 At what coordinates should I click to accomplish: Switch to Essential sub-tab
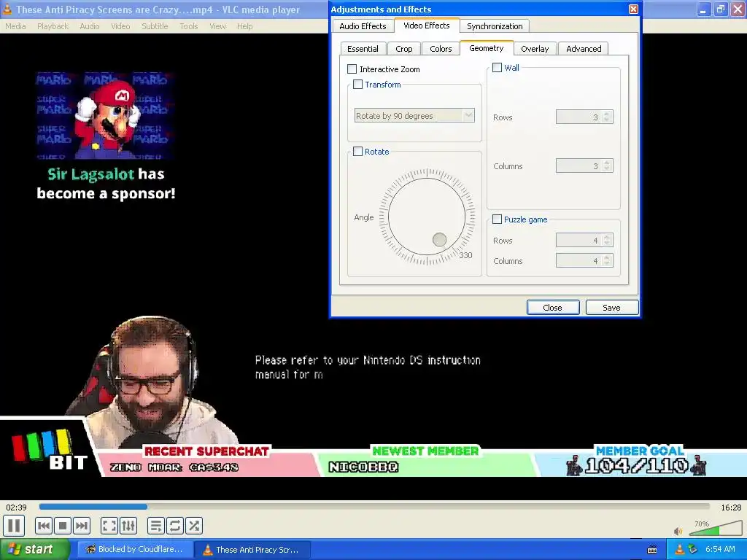point(363,49)
